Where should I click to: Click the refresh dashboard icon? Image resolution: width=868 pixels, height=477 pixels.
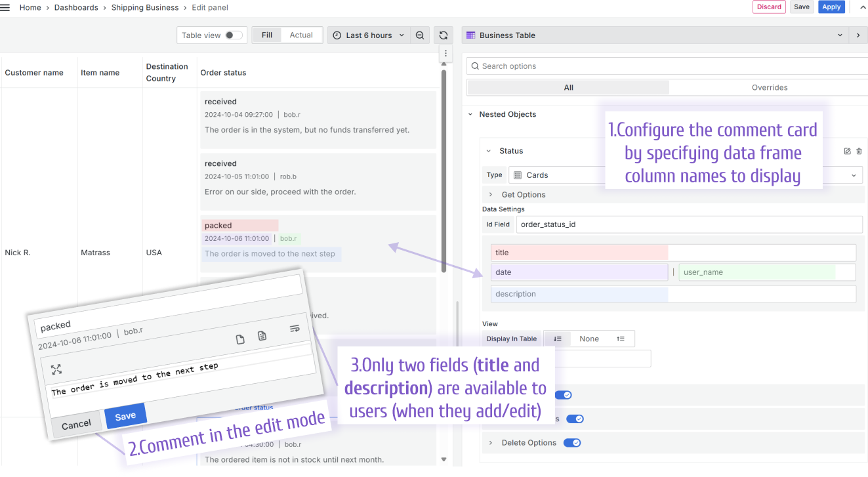[444, 35]
